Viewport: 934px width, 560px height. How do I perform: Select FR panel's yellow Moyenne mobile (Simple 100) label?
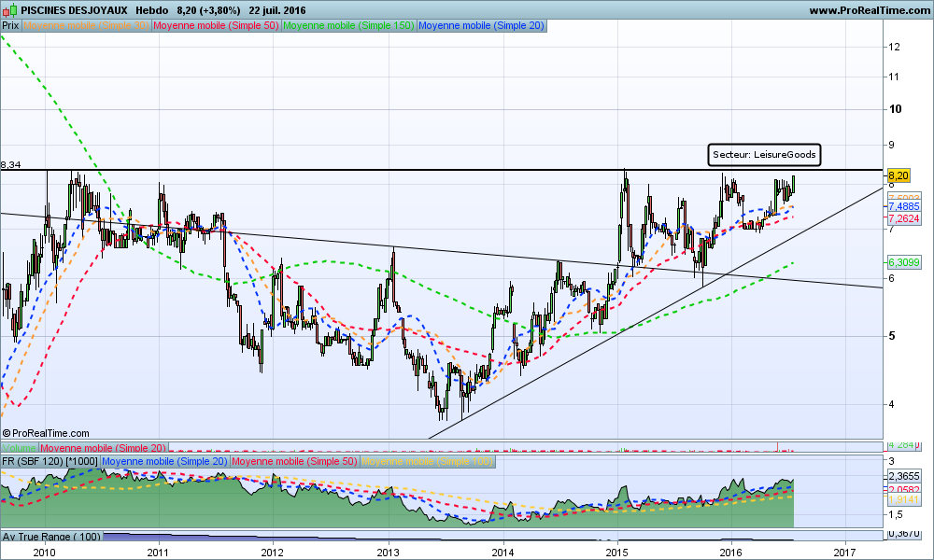[427, 461]
